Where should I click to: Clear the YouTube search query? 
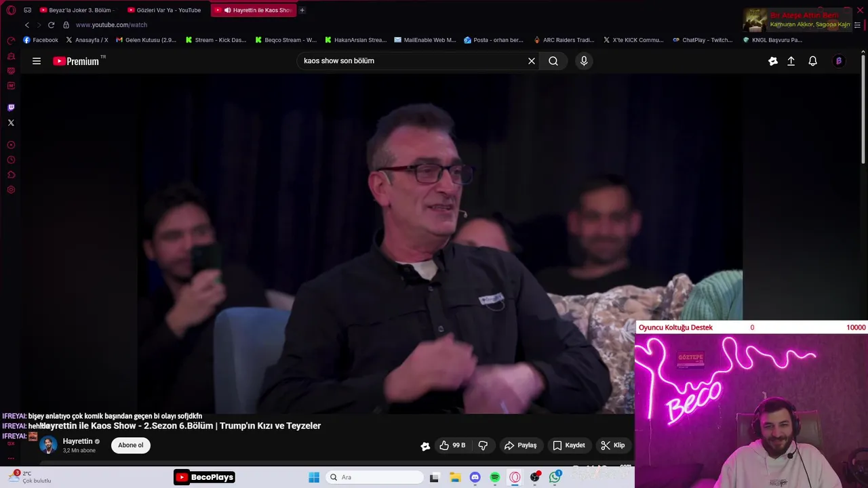pos(532,61)
